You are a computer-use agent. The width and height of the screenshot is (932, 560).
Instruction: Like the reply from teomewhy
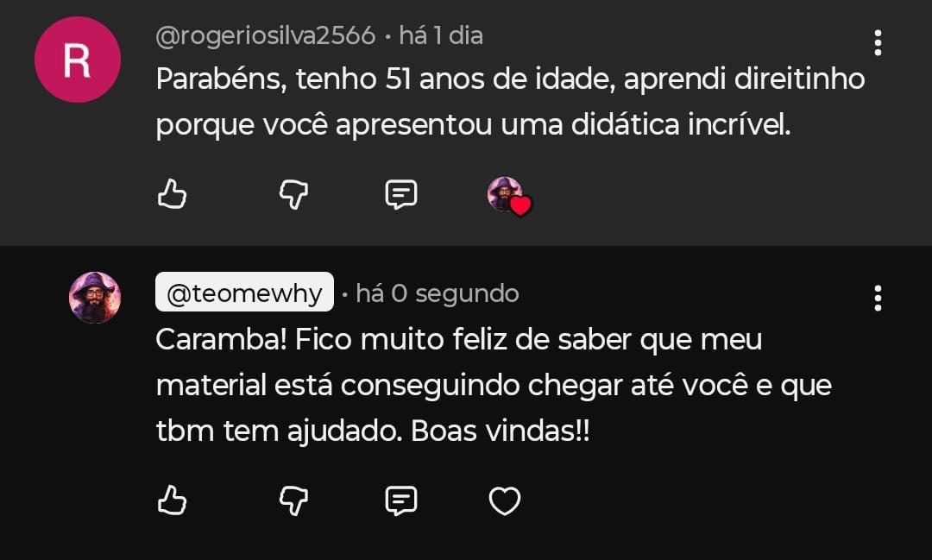[x=173, y=500]
